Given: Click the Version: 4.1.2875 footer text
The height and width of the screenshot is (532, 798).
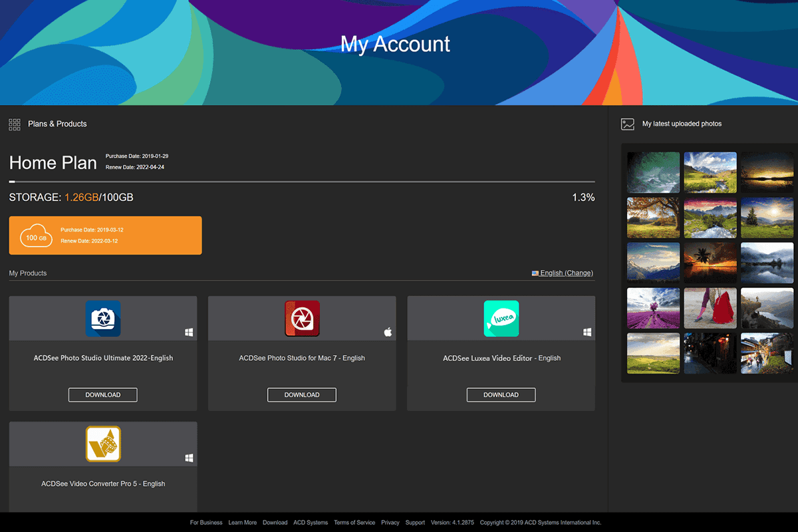Looking at the screenshot, I should click(452, 523).
